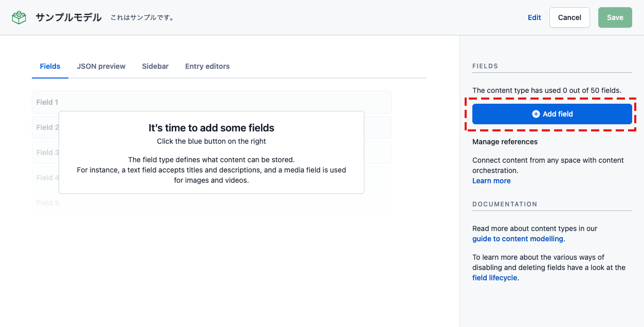The height and width of the screenshot is (327, 644).
Task: Click the Edit link in the header
Action: point(534,17)
